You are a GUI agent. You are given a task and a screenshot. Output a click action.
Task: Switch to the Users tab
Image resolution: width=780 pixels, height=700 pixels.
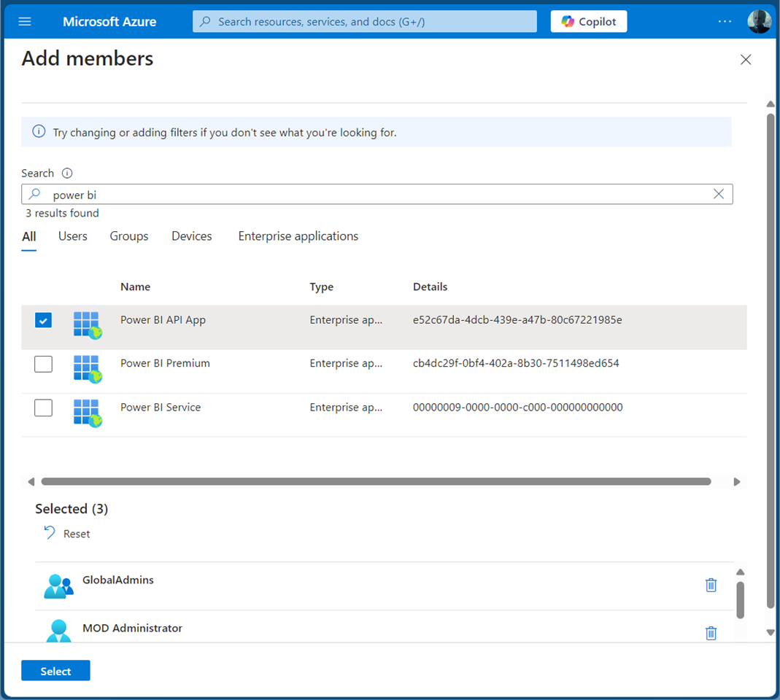[73, 236]
